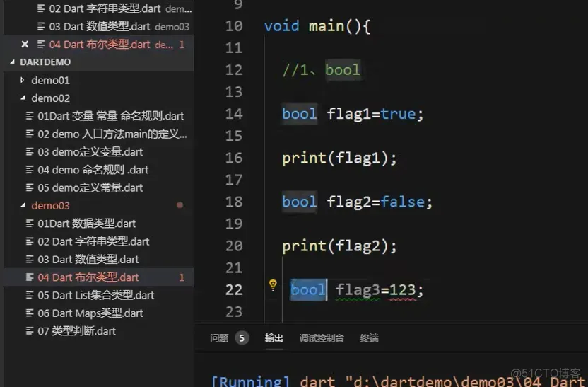Click the underlined 123 on line 22
Screen dimensions: 588x387
403,290
